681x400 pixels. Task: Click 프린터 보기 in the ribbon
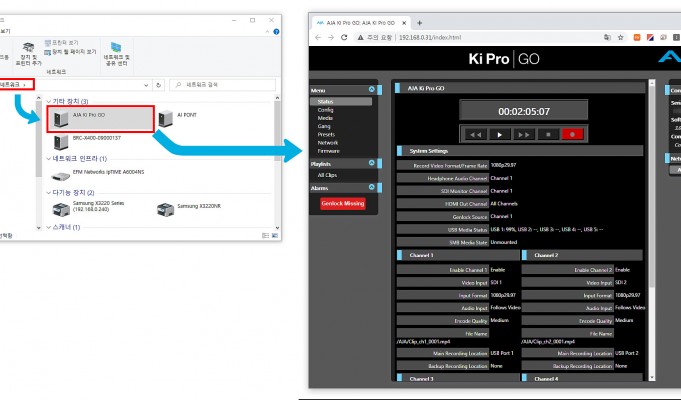click(x=61, y=43)
